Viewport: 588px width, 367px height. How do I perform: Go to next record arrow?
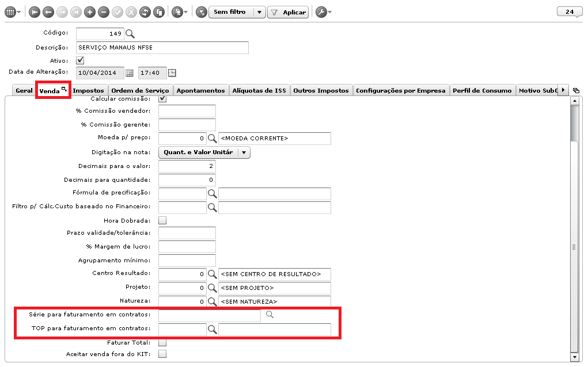[62, 12]
